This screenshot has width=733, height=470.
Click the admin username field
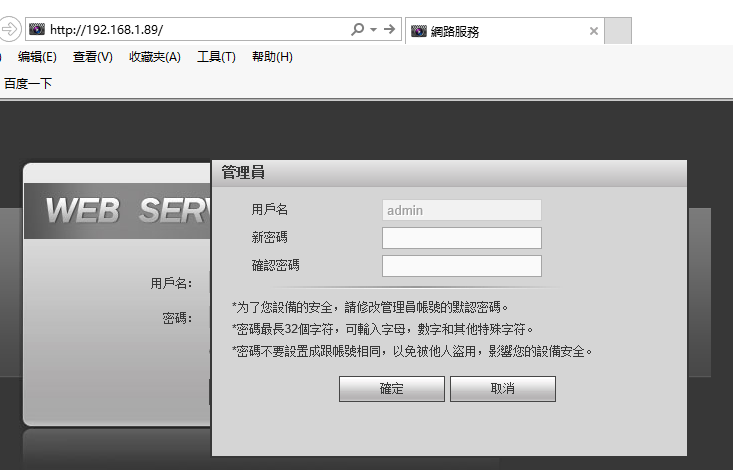[x=462, y=210]
